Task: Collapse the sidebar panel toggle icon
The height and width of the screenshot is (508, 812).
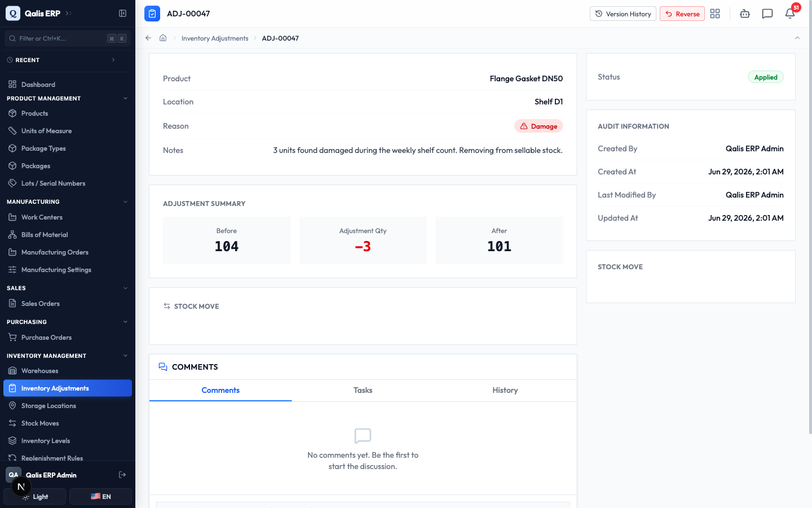Action: tap(122, 13)
